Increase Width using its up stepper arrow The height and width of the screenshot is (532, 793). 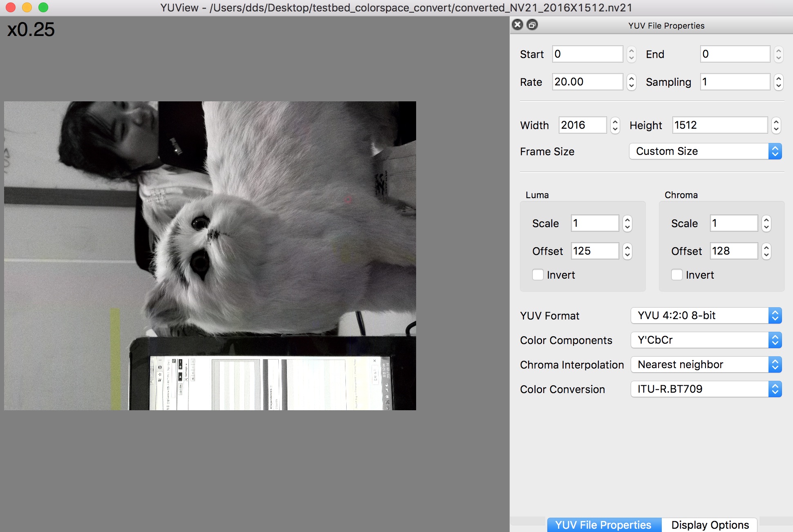click(x=615, y=122)
